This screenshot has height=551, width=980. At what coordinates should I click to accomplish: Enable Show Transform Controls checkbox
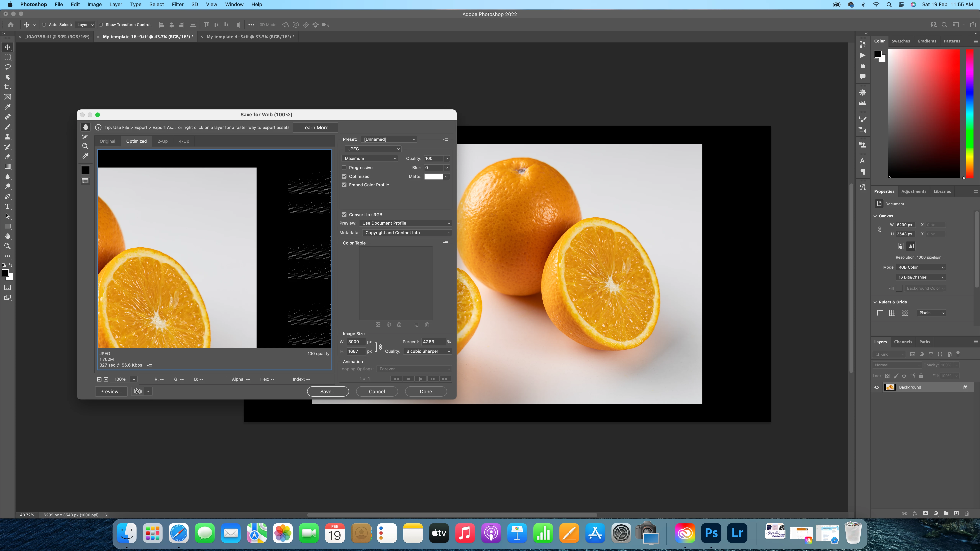click(x=101, y=25)
